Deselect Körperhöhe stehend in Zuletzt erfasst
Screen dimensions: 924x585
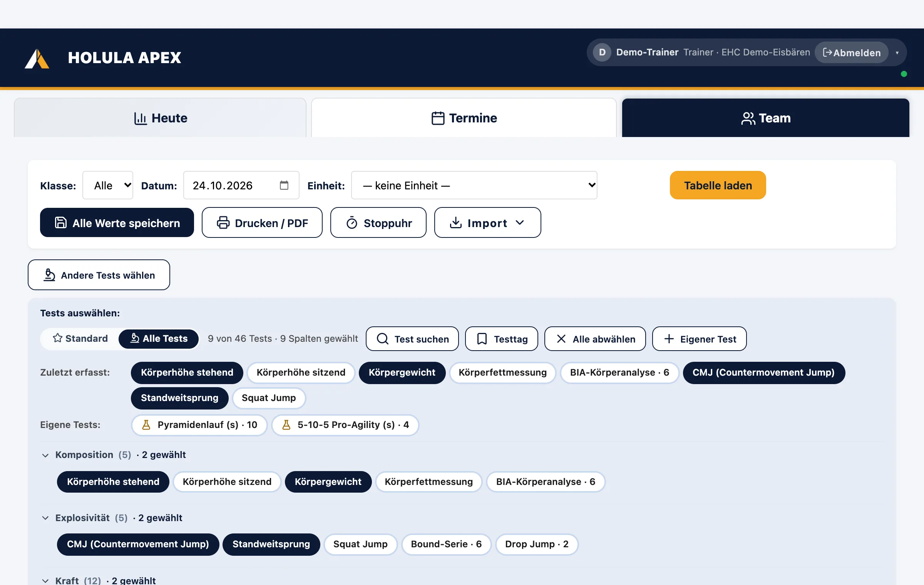tap(187, 373)
